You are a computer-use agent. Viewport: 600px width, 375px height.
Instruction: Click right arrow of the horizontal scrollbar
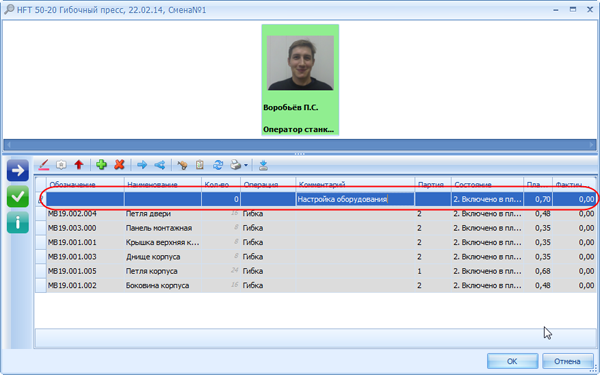click(592, 145)
